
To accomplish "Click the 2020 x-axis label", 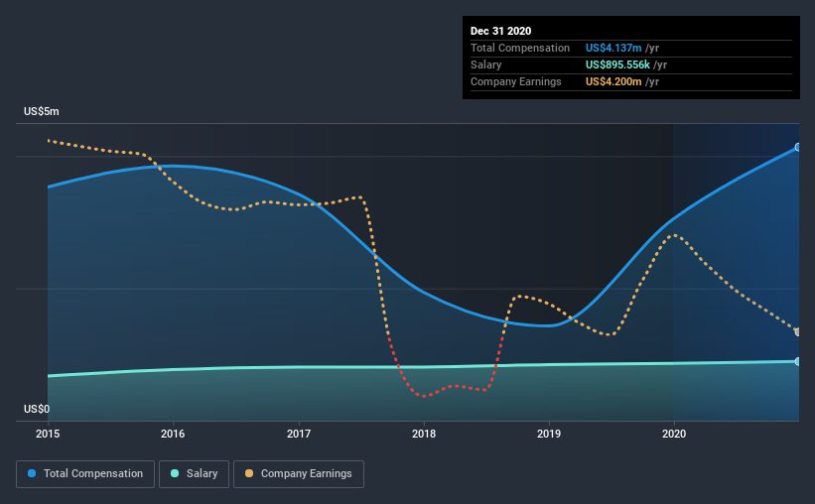I will pos(674,434).
